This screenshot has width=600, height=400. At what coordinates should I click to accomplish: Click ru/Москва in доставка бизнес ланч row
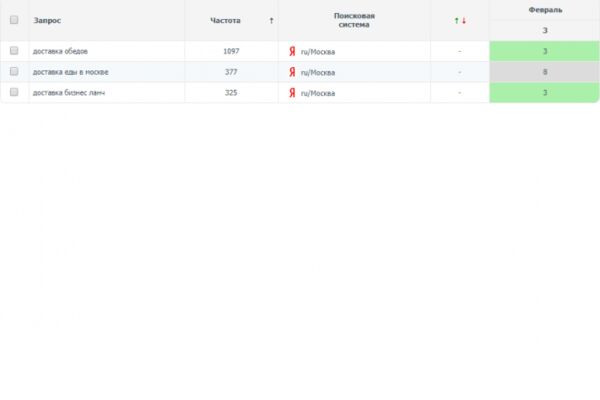tap(318, 93)
